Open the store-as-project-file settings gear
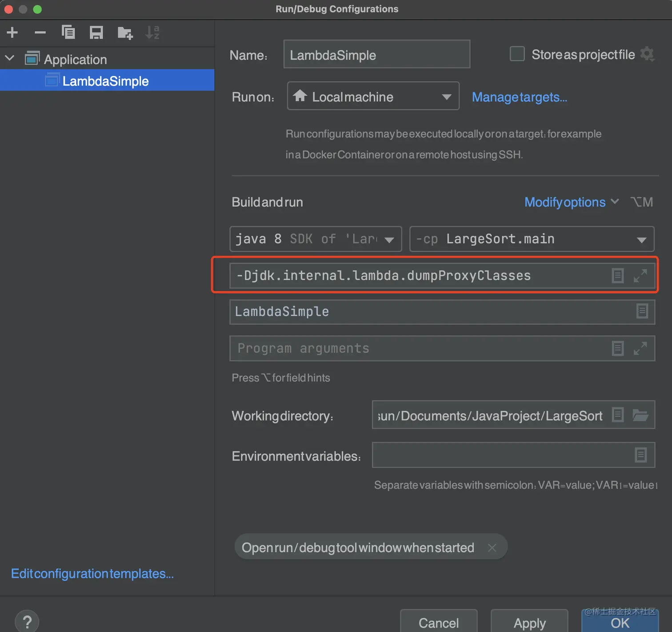The height and width of the screenshot is (632, 672). pos(648,54)
